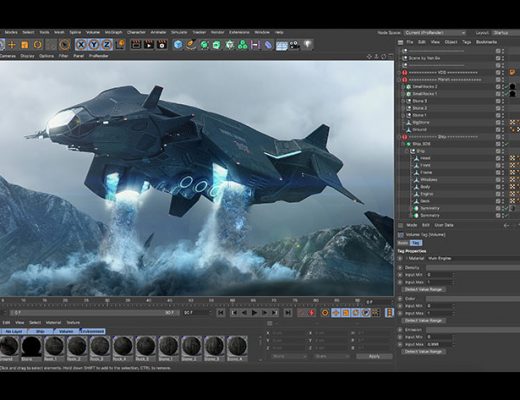Click Render View clapperboard icon
The height and width of the screenshot is (400, 520).
pos(136,44)
